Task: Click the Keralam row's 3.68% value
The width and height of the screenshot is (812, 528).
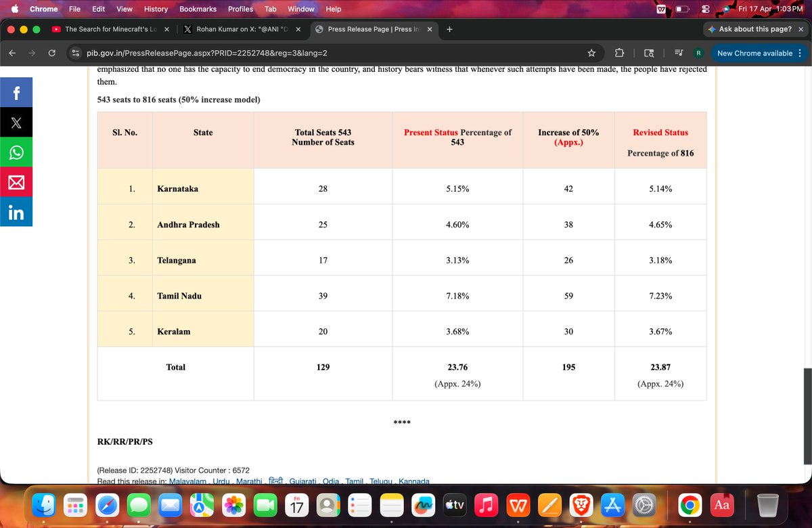Action: point(457,332)
